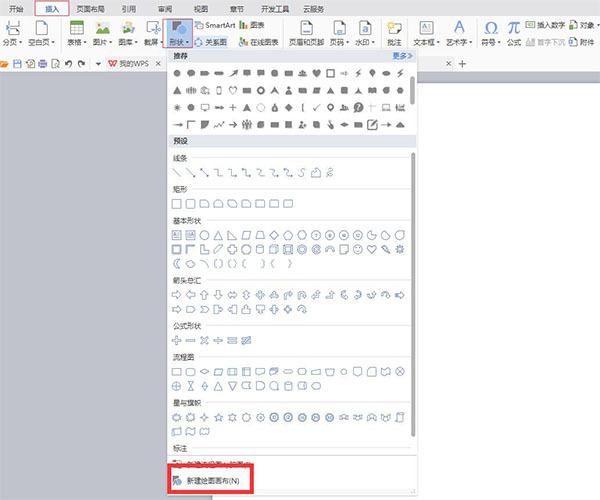Select the diamond shape in 基本形状
The width and height of the screenshot is (600, 500).
[274, 235]
